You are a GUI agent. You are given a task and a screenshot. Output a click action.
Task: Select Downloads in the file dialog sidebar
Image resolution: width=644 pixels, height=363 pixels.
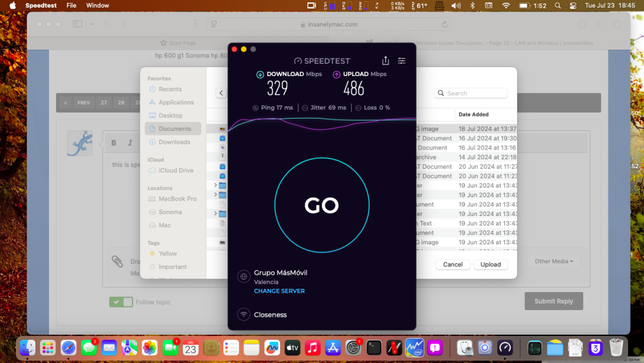click(x=173, y=142)
